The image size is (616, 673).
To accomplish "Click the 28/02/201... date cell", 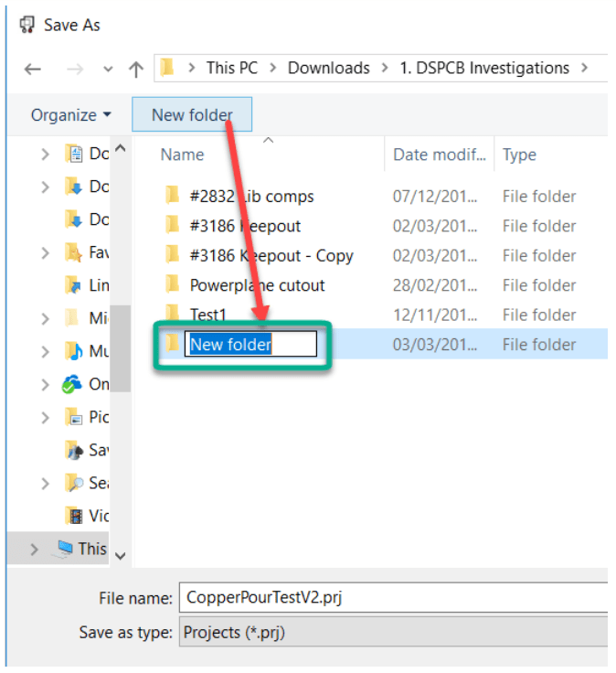I will [435, 285].
